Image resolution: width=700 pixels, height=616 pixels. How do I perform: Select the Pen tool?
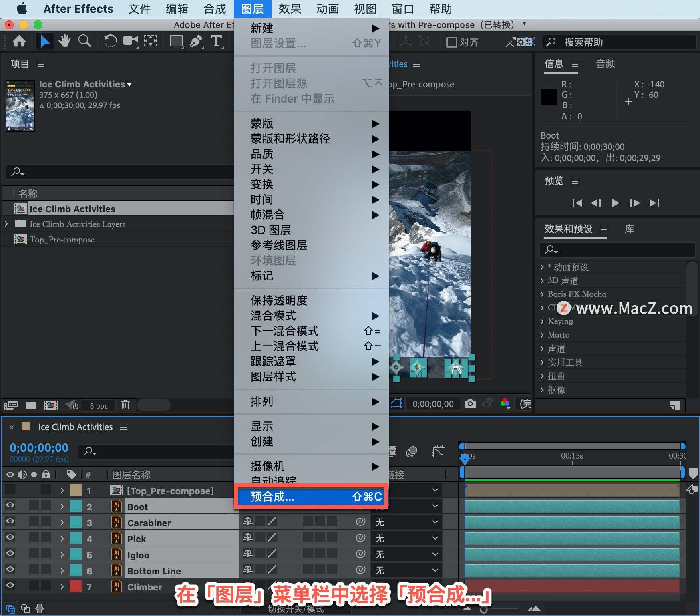click(x=196, y=41)
